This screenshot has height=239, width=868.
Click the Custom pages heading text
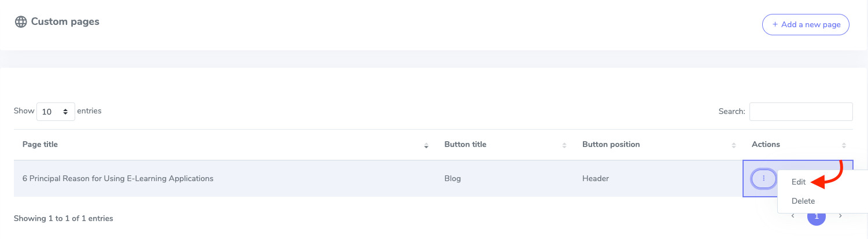(x=65, y=22)
